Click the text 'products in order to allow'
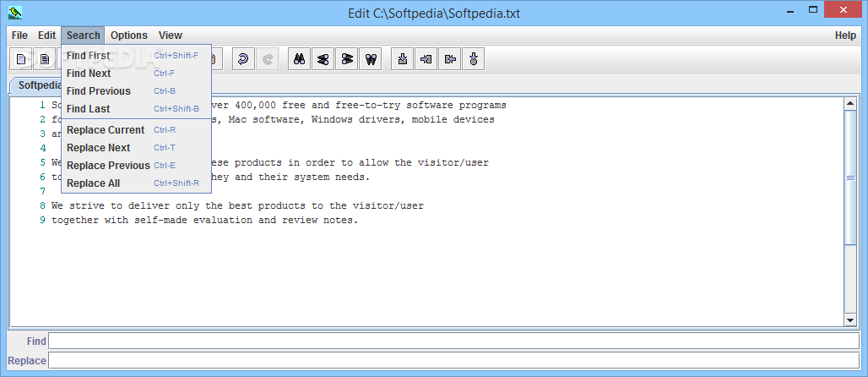Screen dimensions: 868x377 click(312, 162)
